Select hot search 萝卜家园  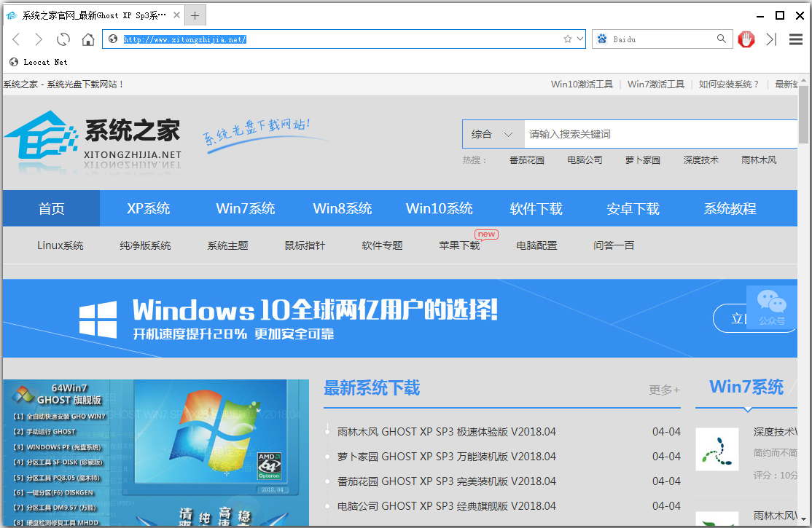click(643, 160)
